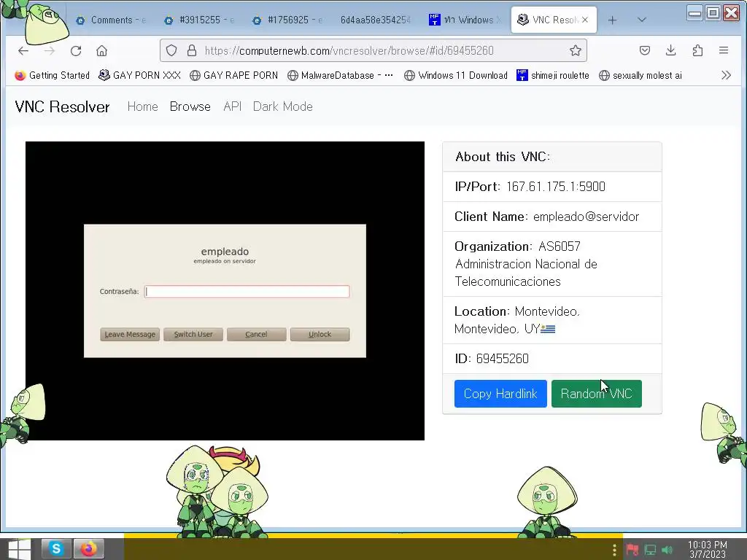Open the Windows 11 Download bookmark
The height and width of the screenshot is (560, 747).
(x=455, y=75)
